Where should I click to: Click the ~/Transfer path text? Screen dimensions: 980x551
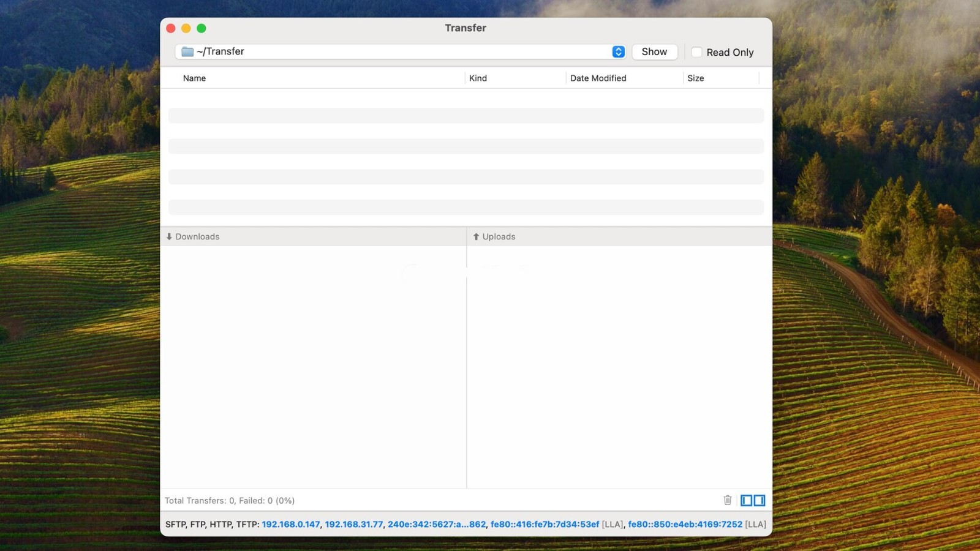221,51
